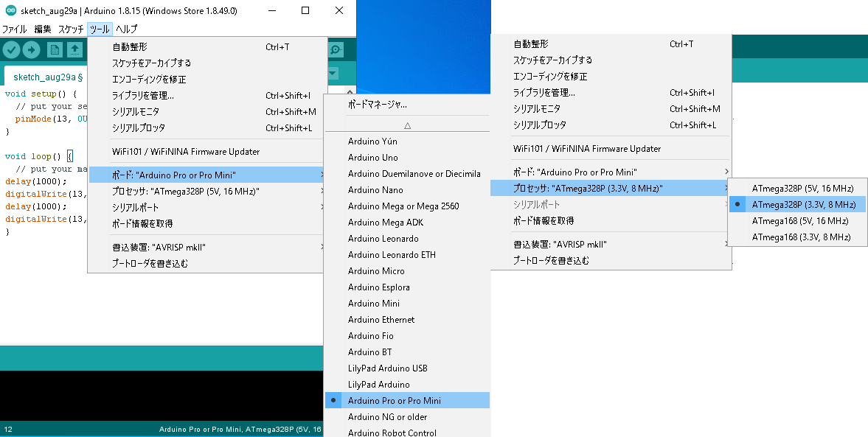This screenshot has width=868, height=437.
Task: Switch to the sketch_aug29a tab
Action: pyautogui.click(x=48, y=77)
